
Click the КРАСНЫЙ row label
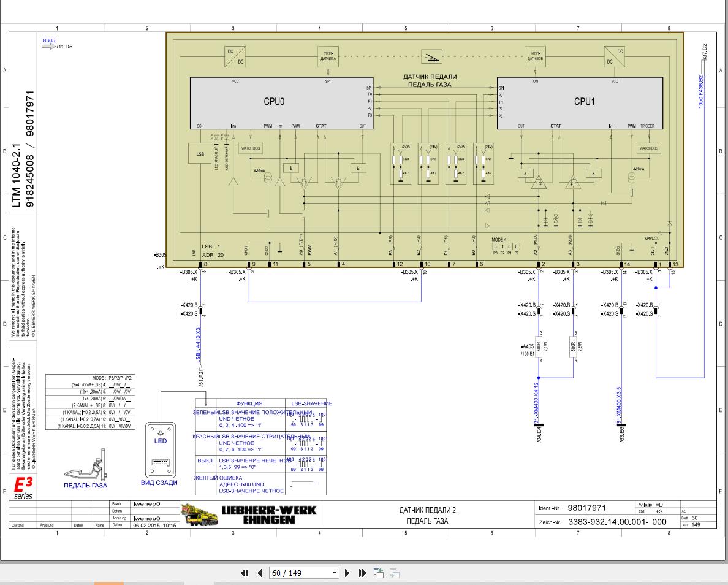click(205, 437)
